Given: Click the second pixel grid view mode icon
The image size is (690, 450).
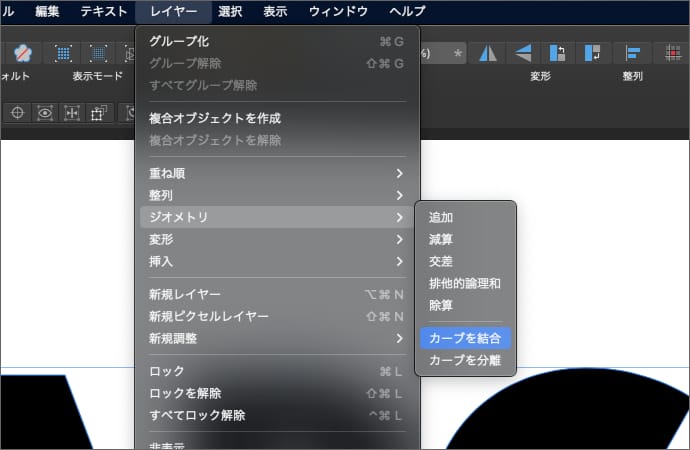Looking at the screenshot, I should point(99,53).
